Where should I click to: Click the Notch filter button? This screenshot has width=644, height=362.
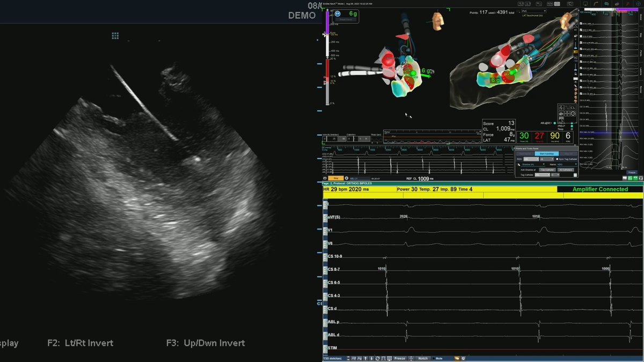[423, 358]
